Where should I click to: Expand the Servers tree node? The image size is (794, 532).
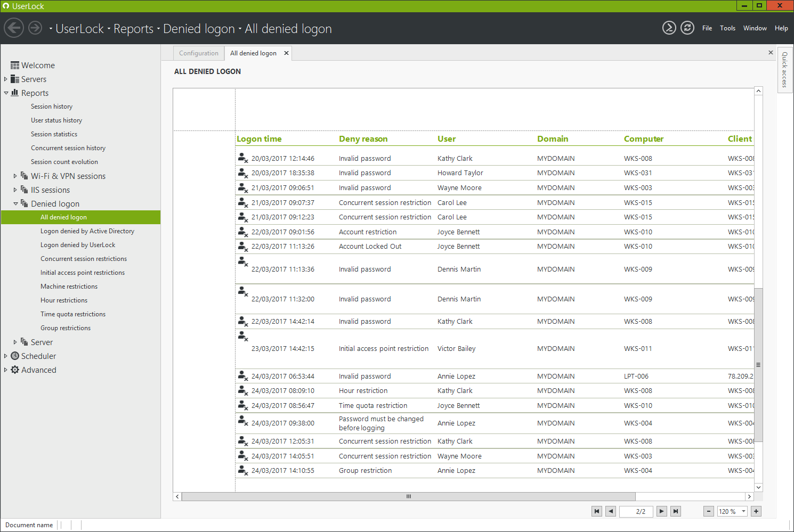5,79
